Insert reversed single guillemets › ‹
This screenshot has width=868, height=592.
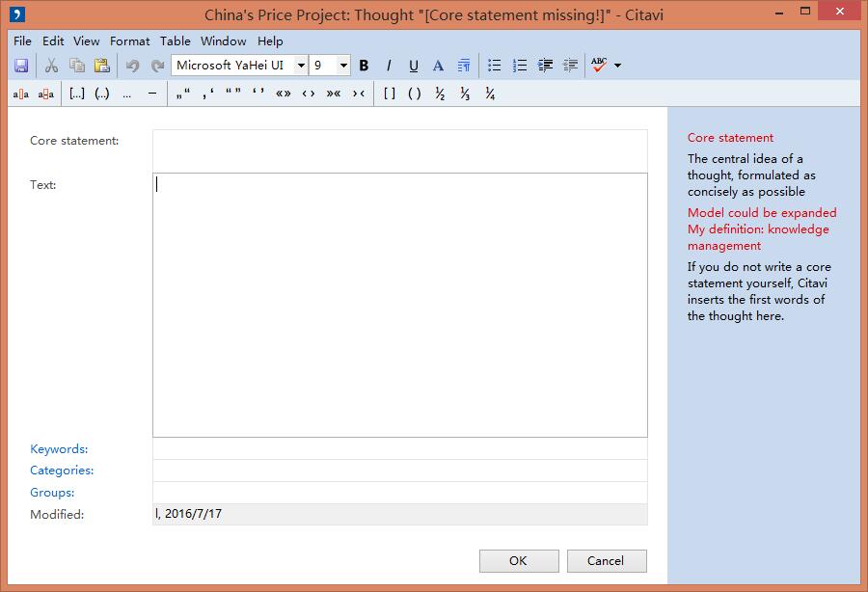359,94
